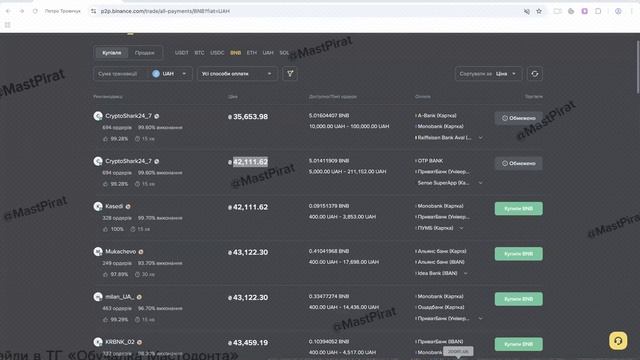Click the Mukachevo avatar icon
The width and height of the screenshot is (640, 360).
tap(98, 252)
